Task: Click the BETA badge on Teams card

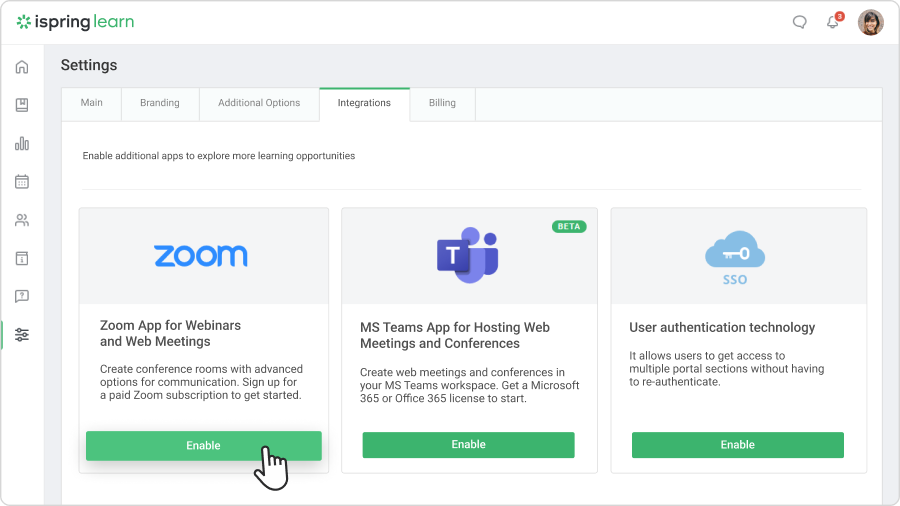Action: click(x=569, y=227)
